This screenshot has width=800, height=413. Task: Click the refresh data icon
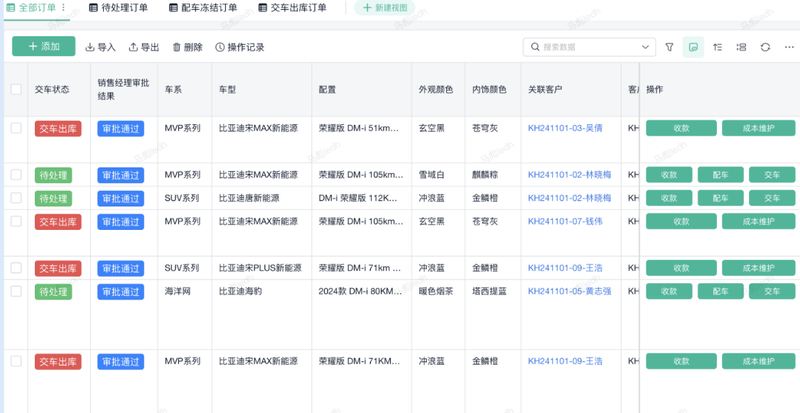[x=765, y=47]
